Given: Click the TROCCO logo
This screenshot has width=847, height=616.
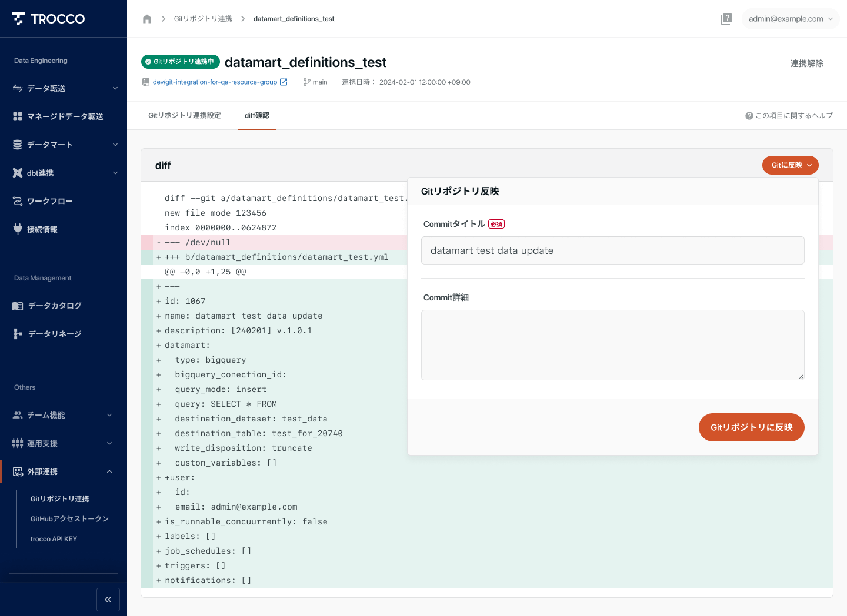Looking at the screenshot, I should coord(48,19).
